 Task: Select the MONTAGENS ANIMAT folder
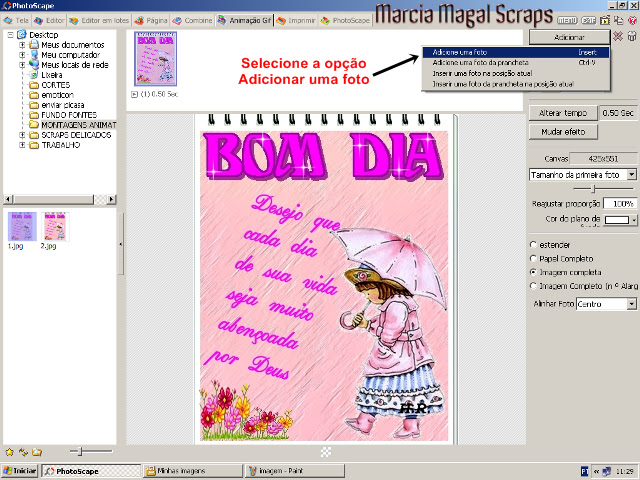pos(72,124)
